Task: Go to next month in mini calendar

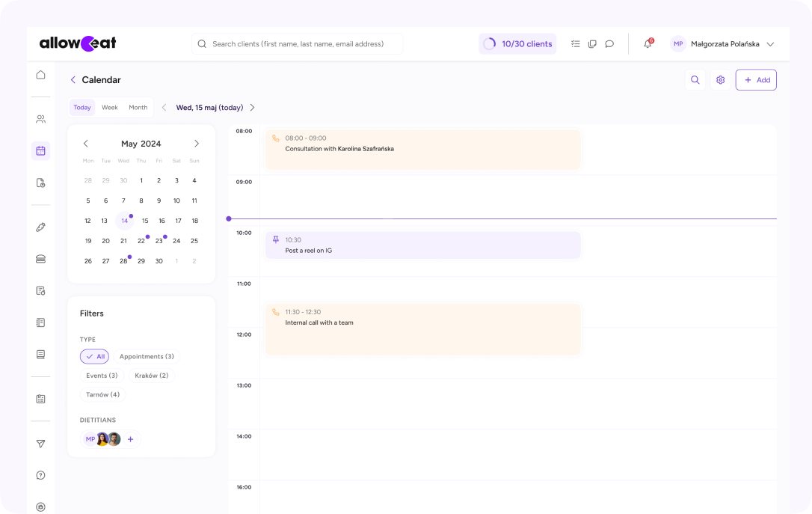Action: click(x=196, y=144)
